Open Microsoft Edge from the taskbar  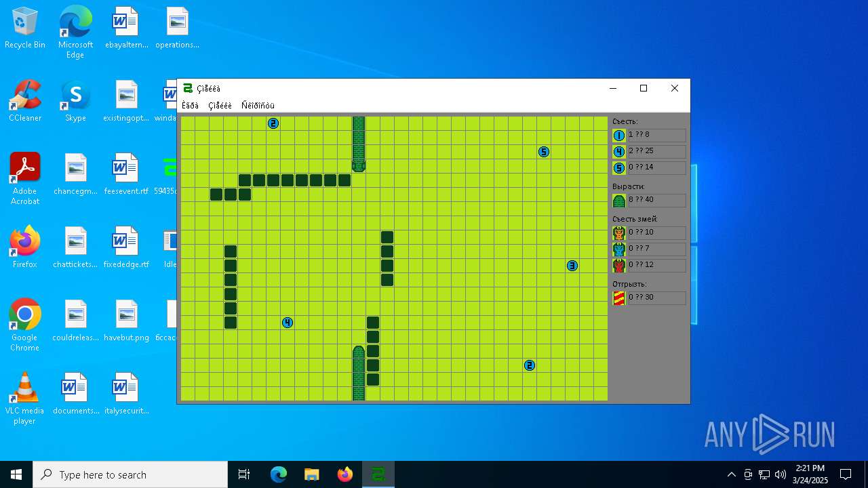pos(279,474)
